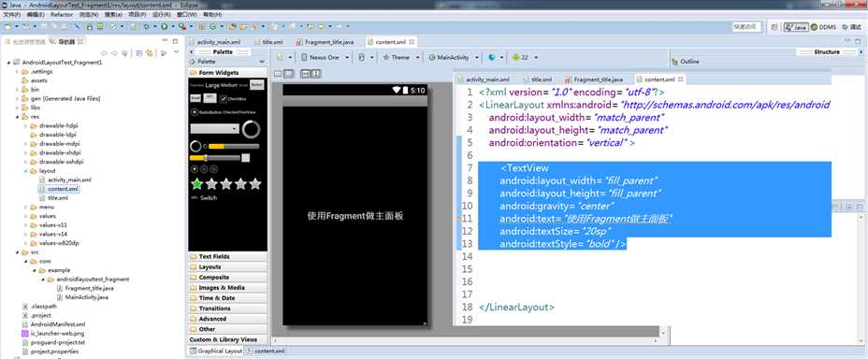Click the emulate real size icon
868x359 pixels.
[288, 74]
